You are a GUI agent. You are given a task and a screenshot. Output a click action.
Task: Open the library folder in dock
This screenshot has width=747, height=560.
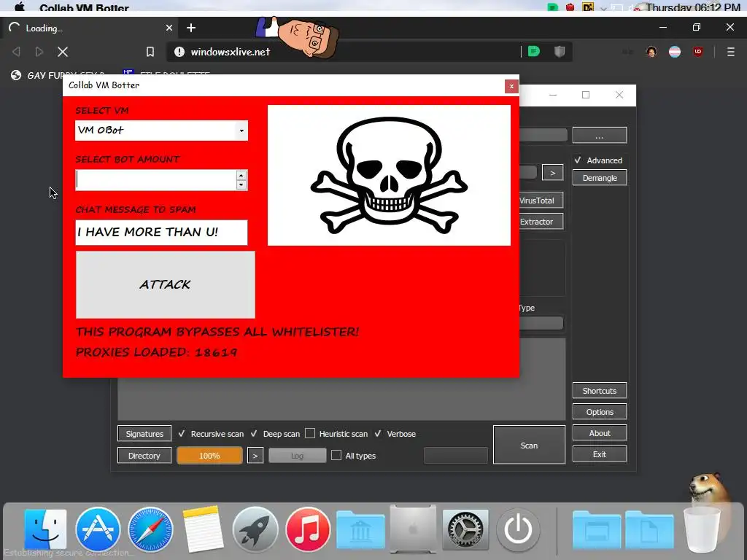tap(360, 531)
